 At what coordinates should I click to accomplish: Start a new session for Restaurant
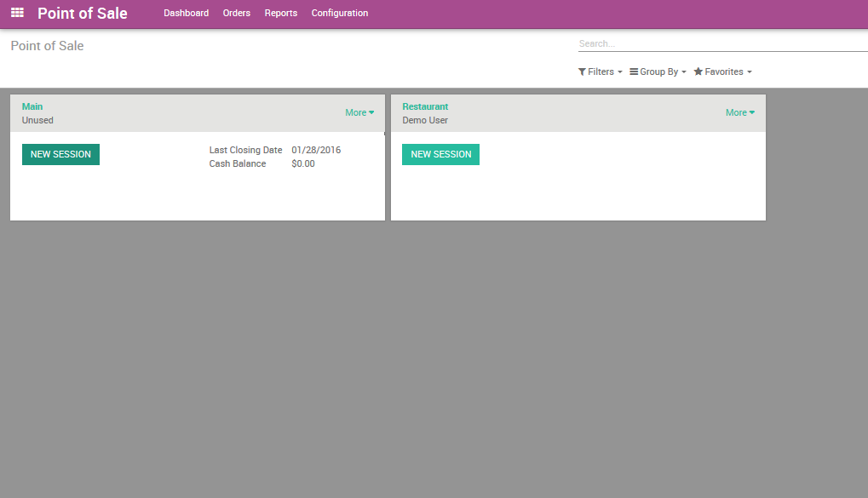[x=440, y=154]
